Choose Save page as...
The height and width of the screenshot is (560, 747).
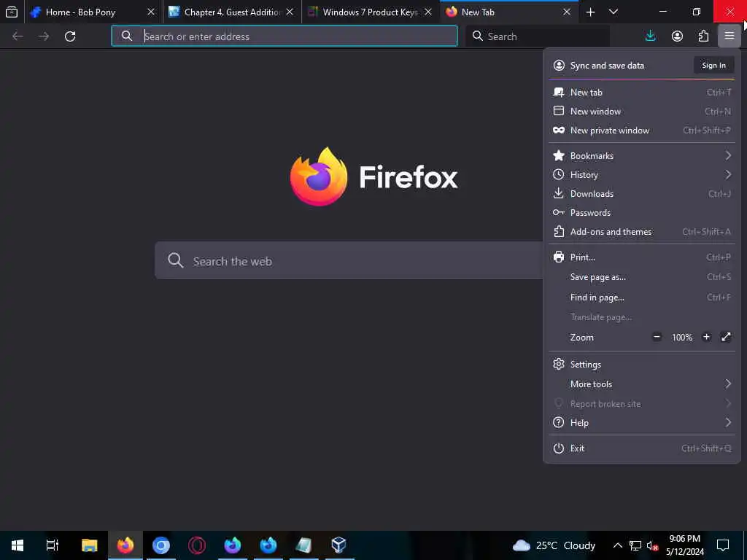642,277
